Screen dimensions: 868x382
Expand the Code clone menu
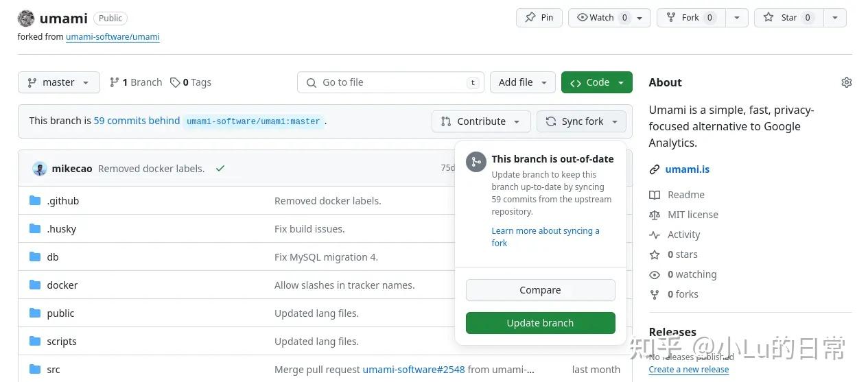pos(596,82)
